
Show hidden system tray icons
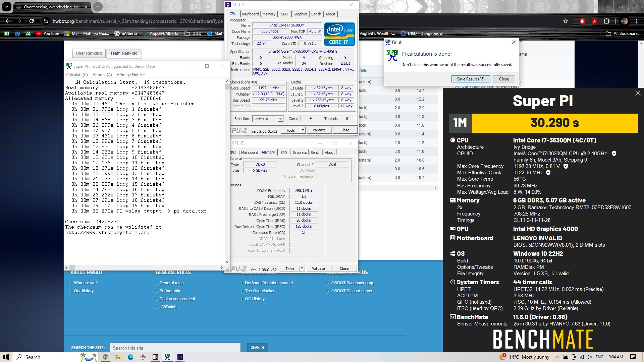point(557,357)
